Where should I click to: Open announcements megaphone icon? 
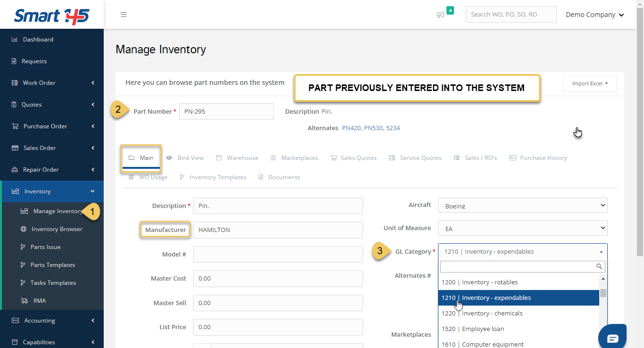440,15
